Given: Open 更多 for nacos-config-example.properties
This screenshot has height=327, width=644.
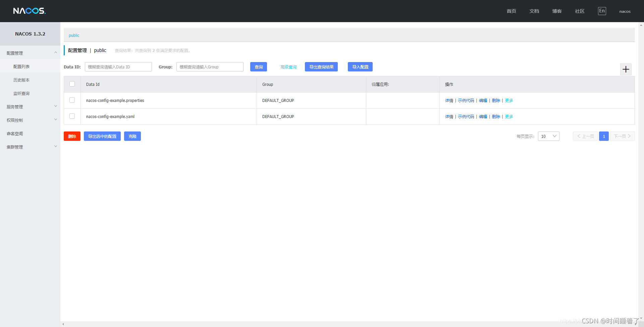Looking at the screenshot, I should coord(509,101).
